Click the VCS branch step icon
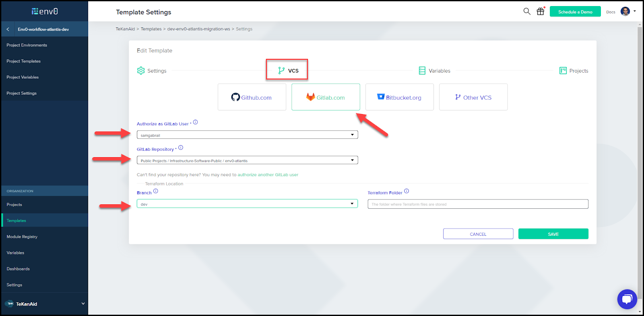The height and width of the screenshot is (316, 644). tap(281, 71)
